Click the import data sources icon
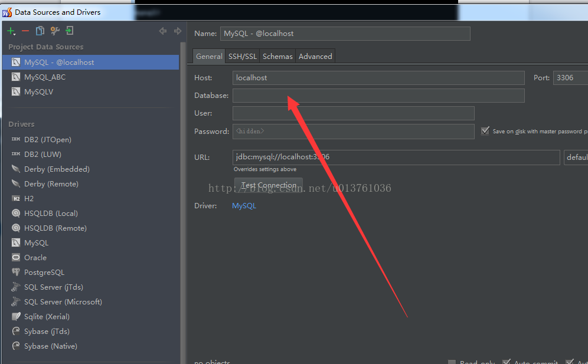The image size is (588, 364). (70, 31)
